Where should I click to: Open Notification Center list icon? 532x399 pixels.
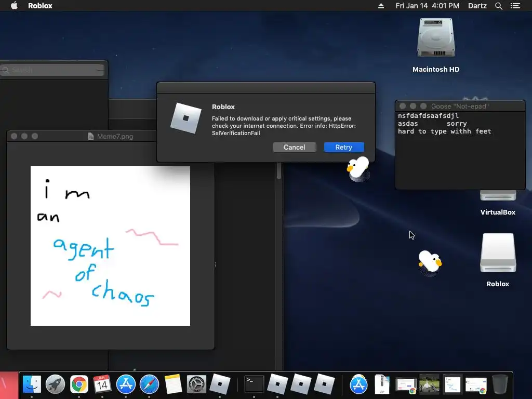tap(515, 6)
